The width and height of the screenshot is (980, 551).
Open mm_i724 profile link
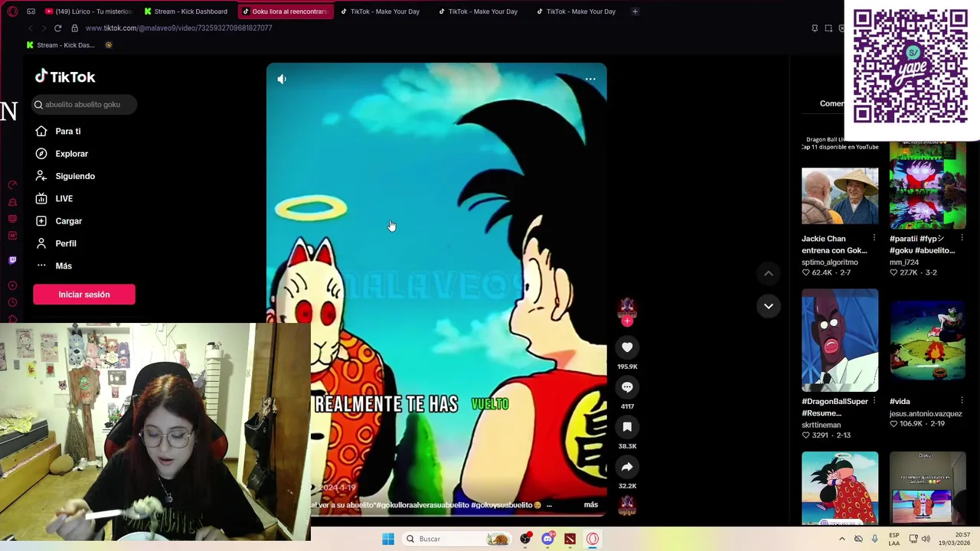click(904, 262)
